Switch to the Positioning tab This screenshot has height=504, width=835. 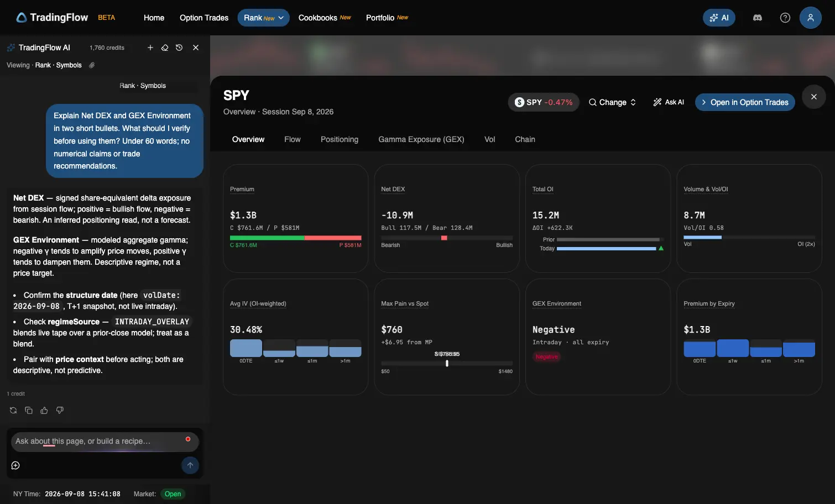click(x=340, y=139)
